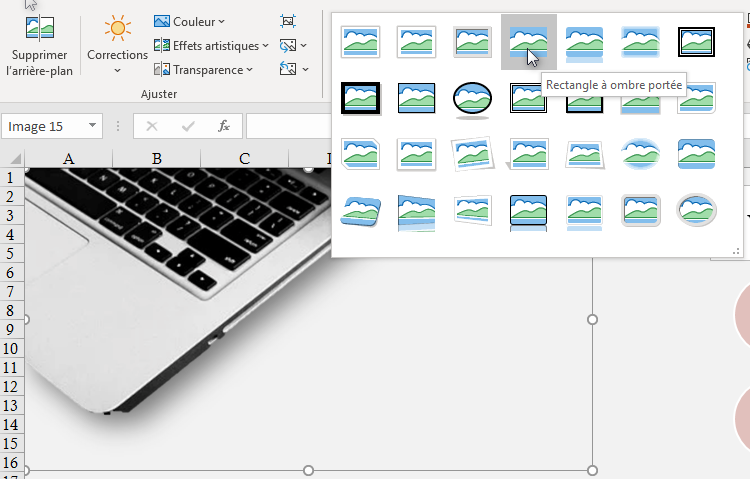
Task: Apply the rotated white frame style
Action: click(473, 154)
